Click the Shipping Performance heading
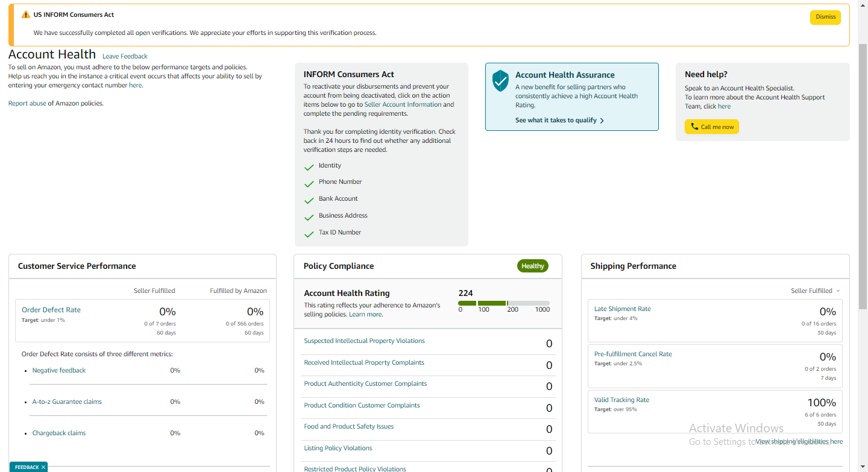The height and width of the screenshot is (472, 868). click(x=633, y=266)
